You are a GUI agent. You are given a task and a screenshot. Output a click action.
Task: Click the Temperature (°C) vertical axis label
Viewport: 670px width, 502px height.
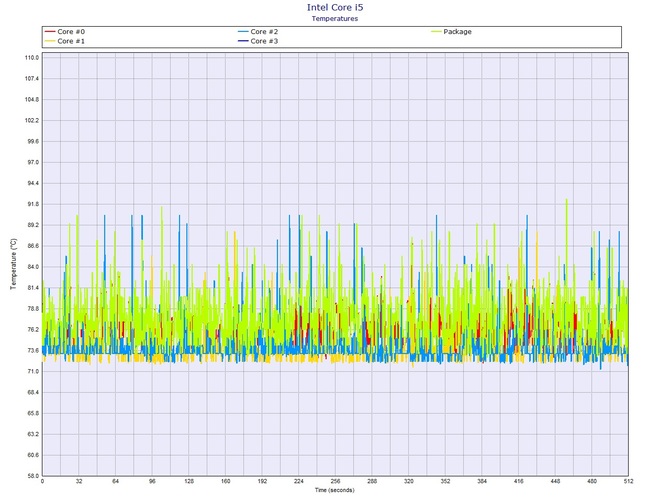pos(12,265)
